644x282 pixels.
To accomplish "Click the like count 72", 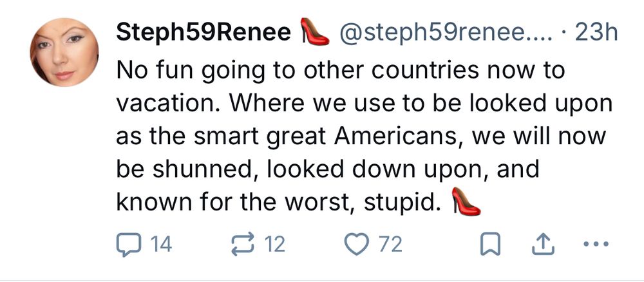I will 392,244.
